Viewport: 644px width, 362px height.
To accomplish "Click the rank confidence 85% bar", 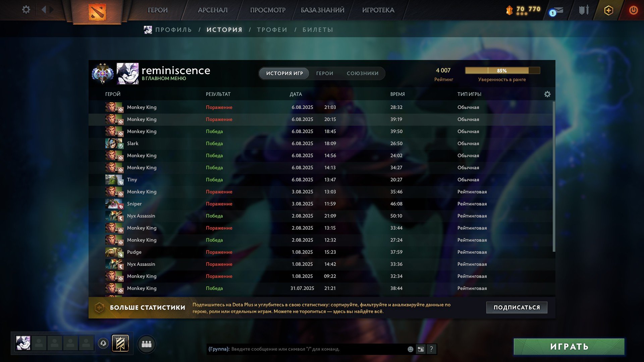I will [502, 70].
